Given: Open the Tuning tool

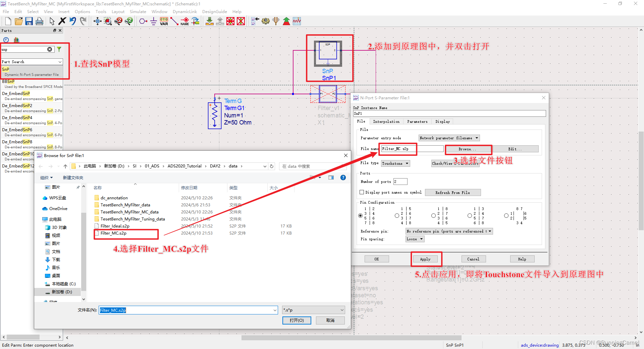Looking at the screenshot, I should [x=276, y=21].
